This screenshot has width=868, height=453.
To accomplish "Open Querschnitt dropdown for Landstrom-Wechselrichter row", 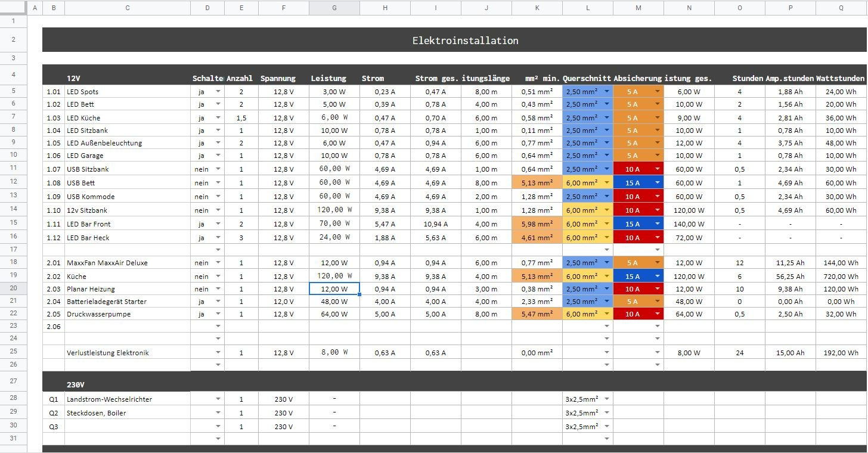I will click(607, 399).
